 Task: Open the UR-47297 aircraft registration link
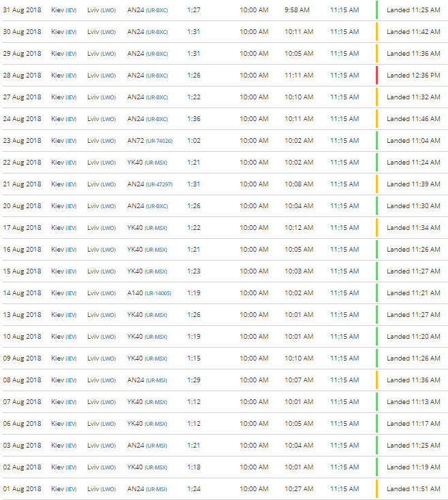pyautogui.click(x=159, y=184)
